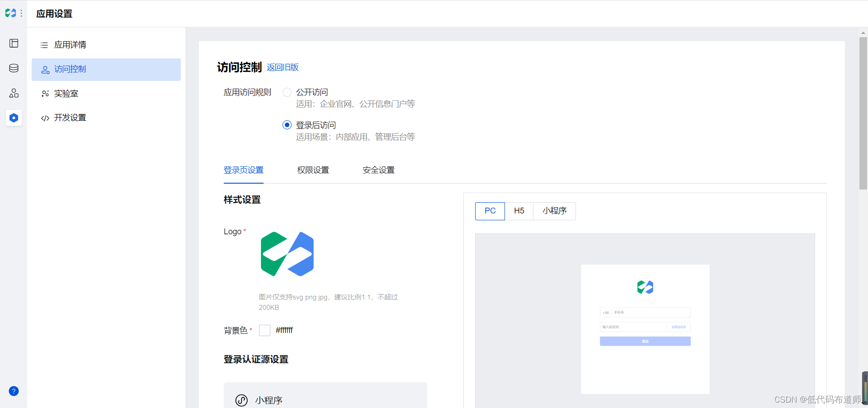Open the components shapes icon in the sidebar
This screenshot has height=408, width=868.
pyautogui.click(x=14, y=93)
